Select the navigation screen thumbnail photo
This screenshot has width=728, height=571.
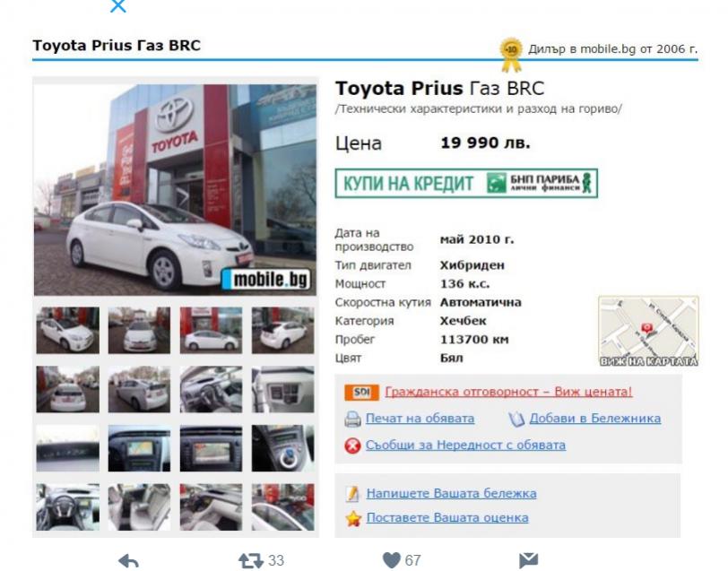click(x=139, y=448)
